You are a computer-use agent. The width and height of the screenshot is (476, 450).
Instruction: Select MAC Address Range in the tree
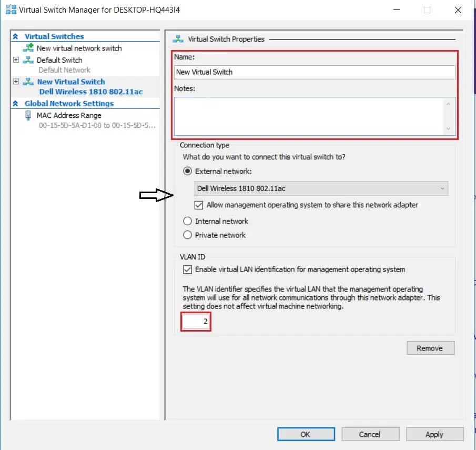68,115
